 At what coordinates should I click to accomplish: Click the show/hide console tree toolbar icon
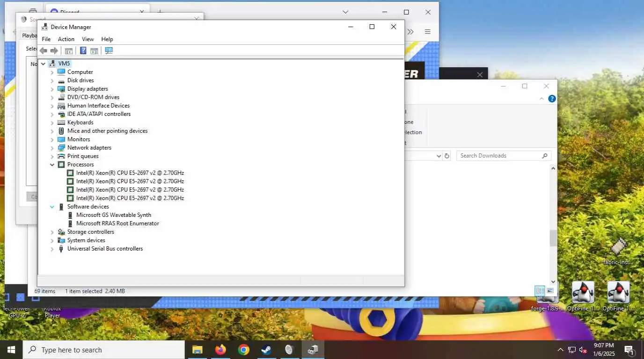click(69, 50)
